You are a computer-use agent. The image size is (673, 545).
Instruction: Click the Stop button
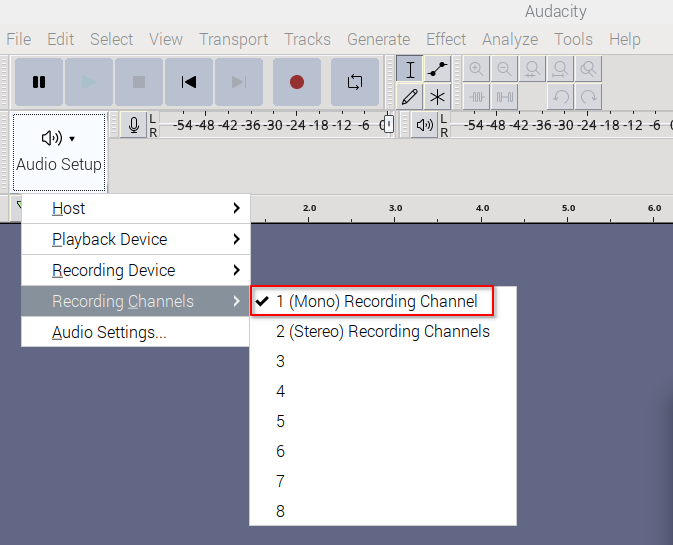point(139,82)
